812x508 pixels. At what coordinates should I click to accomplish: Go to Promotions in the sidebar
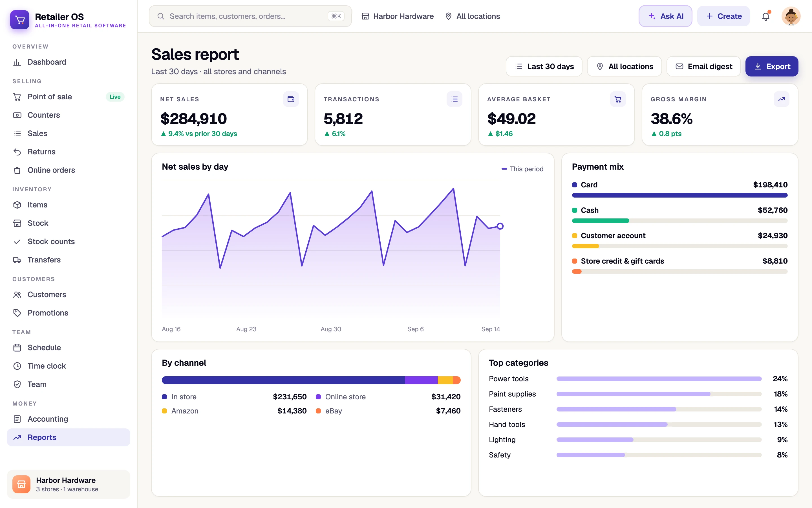pyautogui.click(x=69, y=313)
